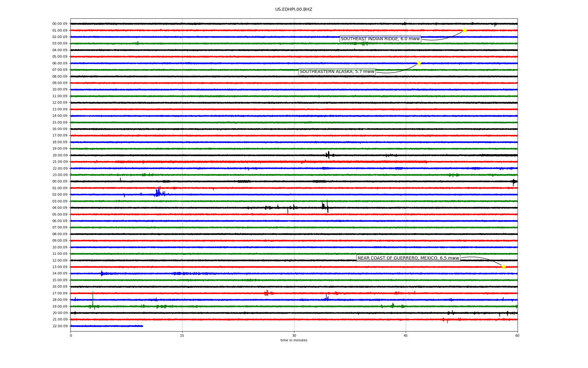
Task: Click the first 00:00:09 trace time label
Action: tap(60, 24)
